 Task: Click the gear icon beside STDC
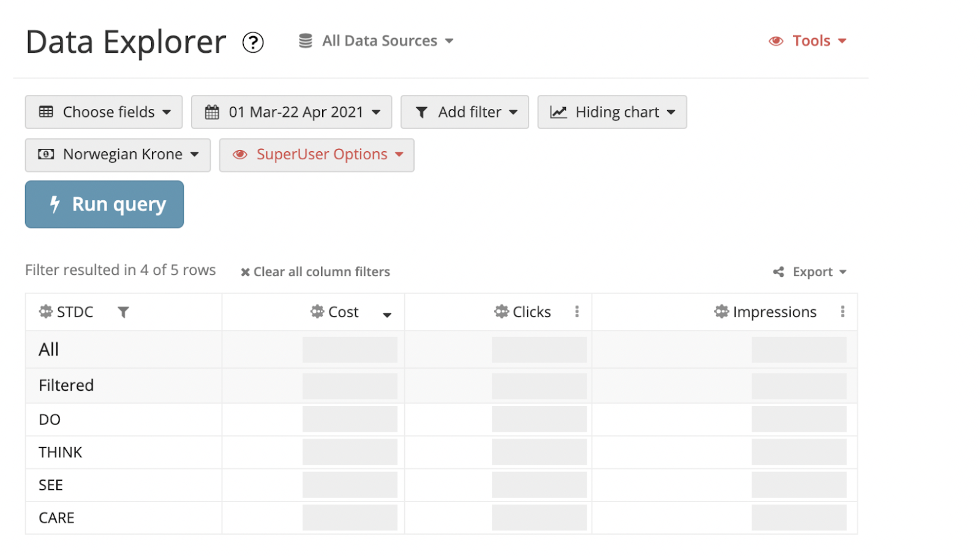pyautogui.click(x=46, y=312)
